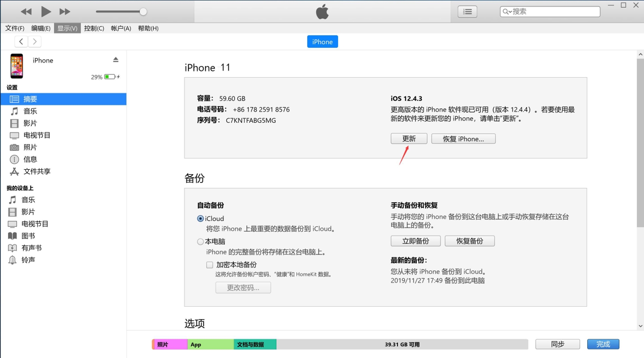This screenshot has width=644, height=358.
Task: Click the 更新 button
Action: tap(409, 139)
